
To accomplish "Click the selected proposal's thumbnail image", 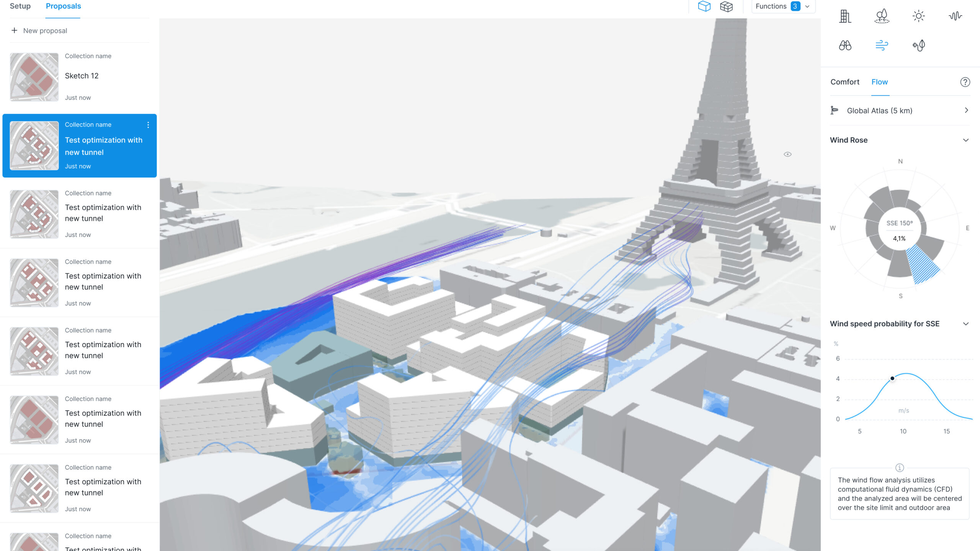I will point(34,145).
